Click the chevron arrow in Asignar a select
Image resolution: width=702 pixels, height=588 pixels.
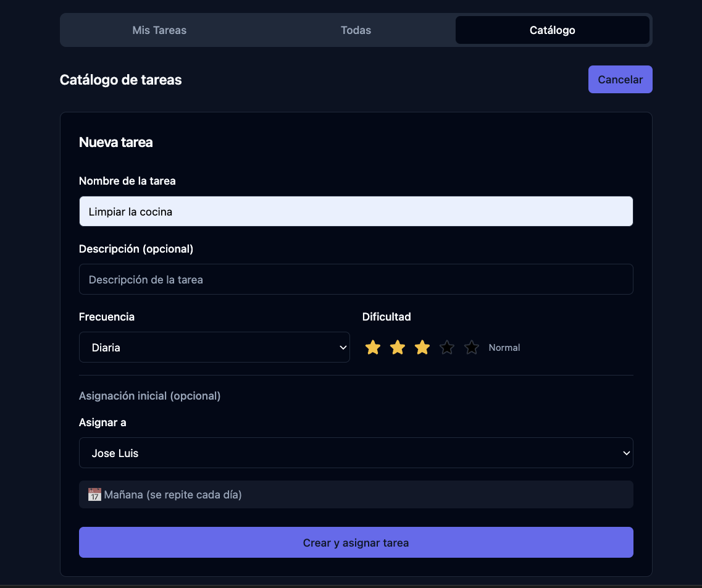(626, 453)
